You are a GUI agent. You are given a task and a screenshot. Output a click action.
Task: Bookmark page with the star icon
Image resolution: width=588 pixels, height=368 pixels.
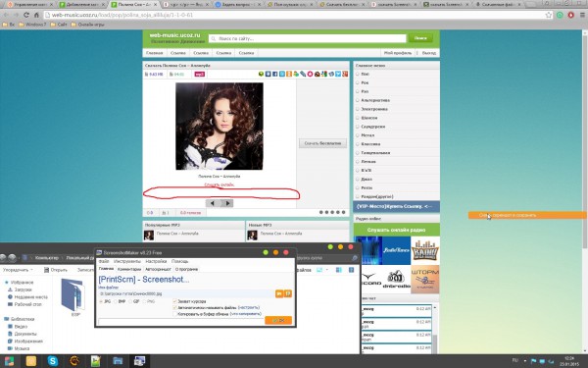549,15
